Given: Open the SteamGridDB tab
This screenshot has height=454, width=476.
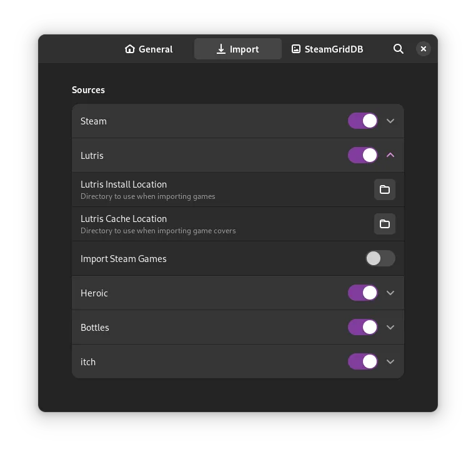Looking at the screenshot, I should point(327,49).
